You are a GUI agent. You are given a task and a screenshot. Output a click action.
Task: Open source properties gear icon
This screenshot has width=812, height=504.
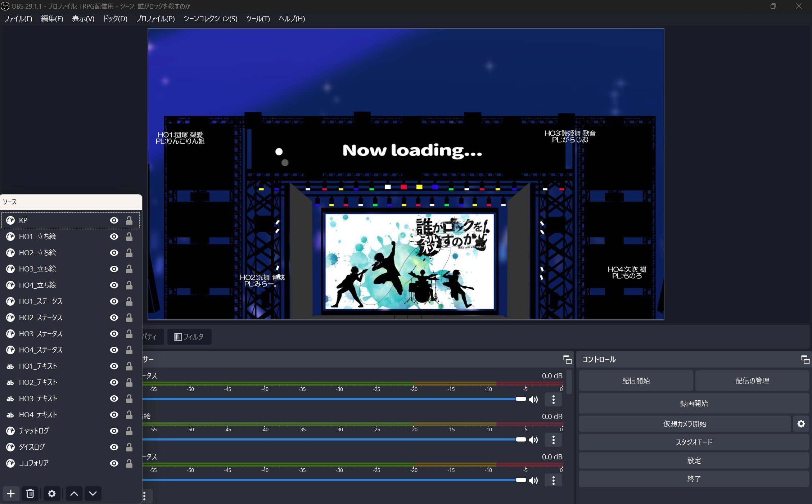coord(52,494)
